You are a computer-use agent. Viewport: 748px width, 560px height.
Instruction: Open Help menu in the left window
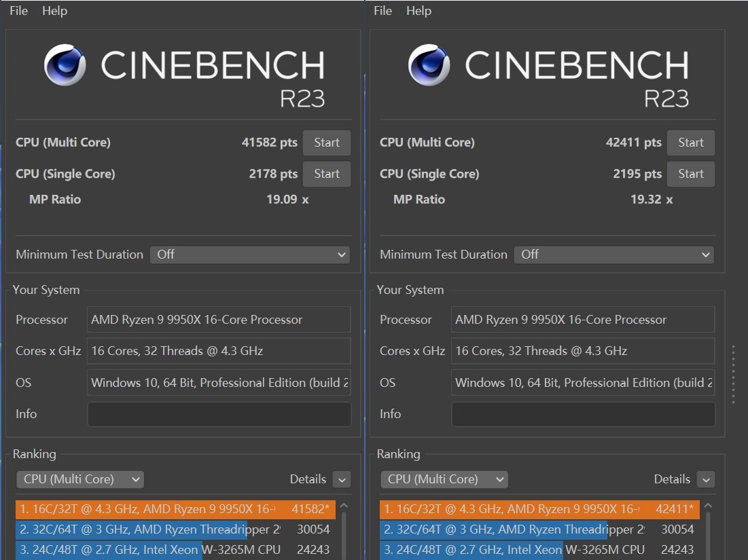54,11
